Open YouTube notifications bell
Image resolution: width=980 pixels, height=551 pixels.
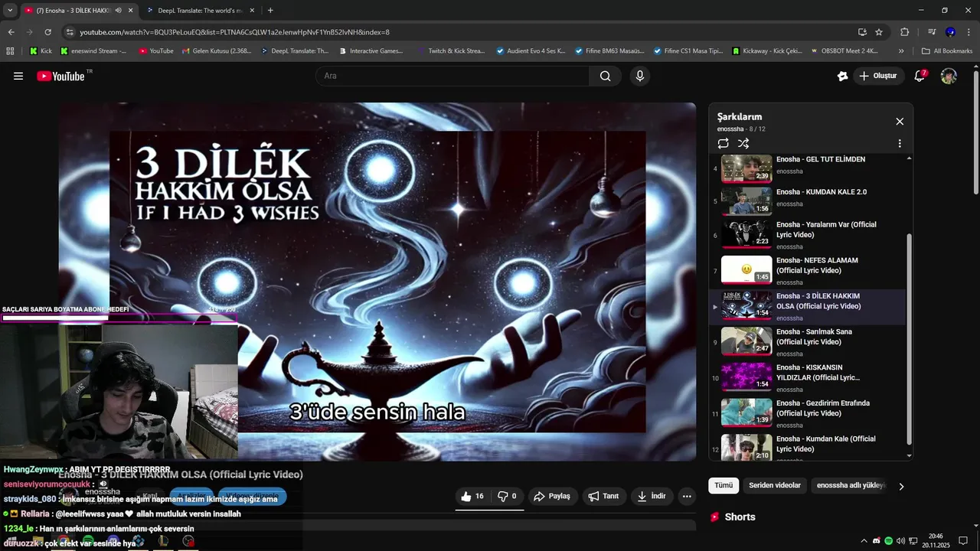point(920,76)
